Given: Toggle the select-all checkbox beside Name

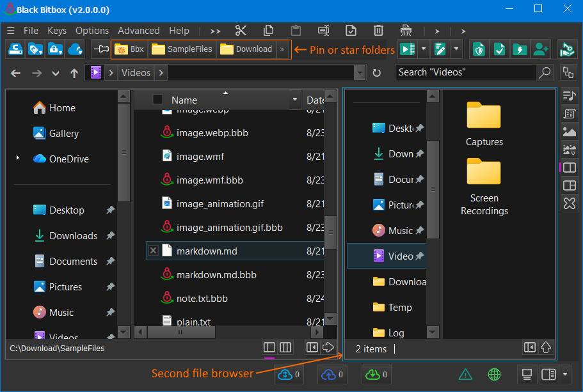Looking at the screenshot, I should [157, 100].
